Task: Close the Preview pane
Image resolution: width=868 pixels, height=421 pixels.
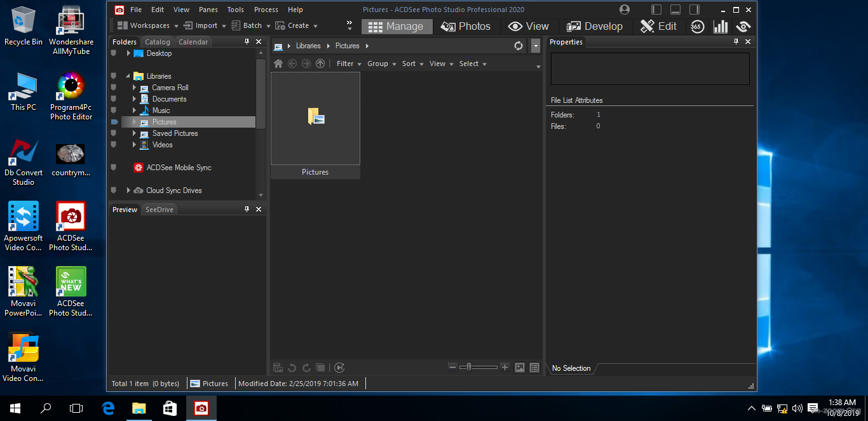Action: click(259, 210)
